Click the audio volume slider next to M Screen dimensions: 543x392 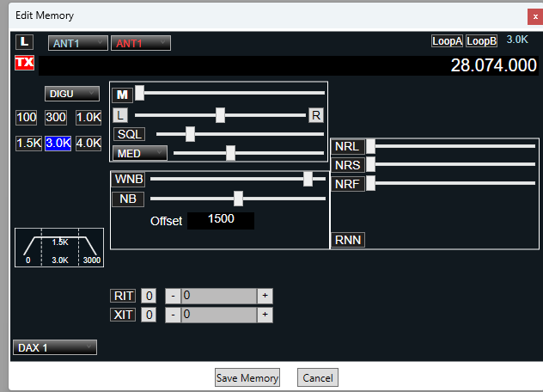click(x=230, y=93)
